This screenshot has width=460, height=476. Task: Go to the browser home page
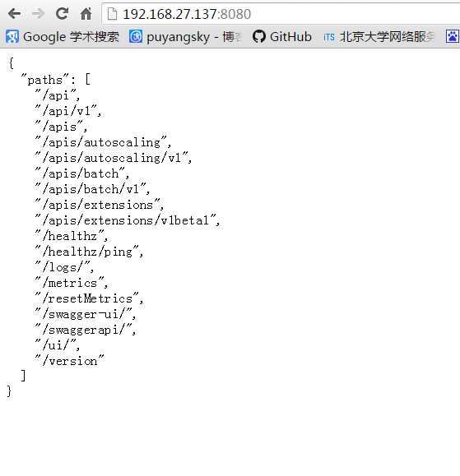coord(86,14)
